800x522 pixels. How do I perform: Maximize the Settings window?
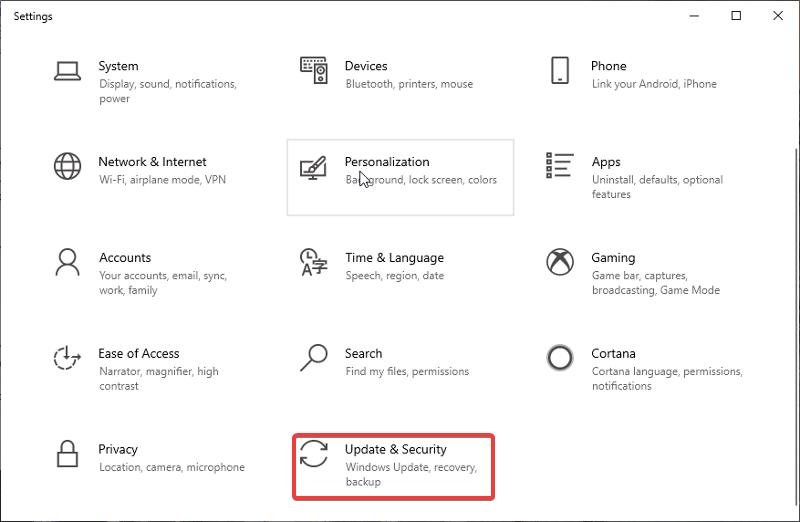point(736,16)
